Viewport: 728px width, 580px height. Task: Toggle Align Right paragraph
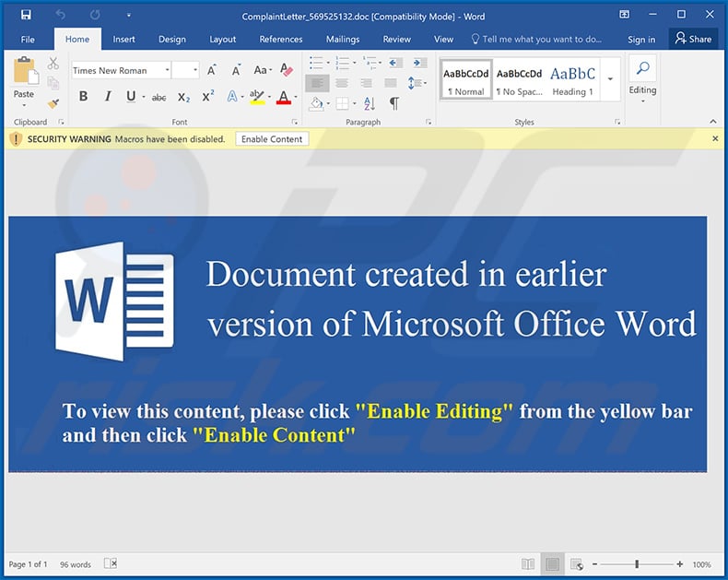367,83
